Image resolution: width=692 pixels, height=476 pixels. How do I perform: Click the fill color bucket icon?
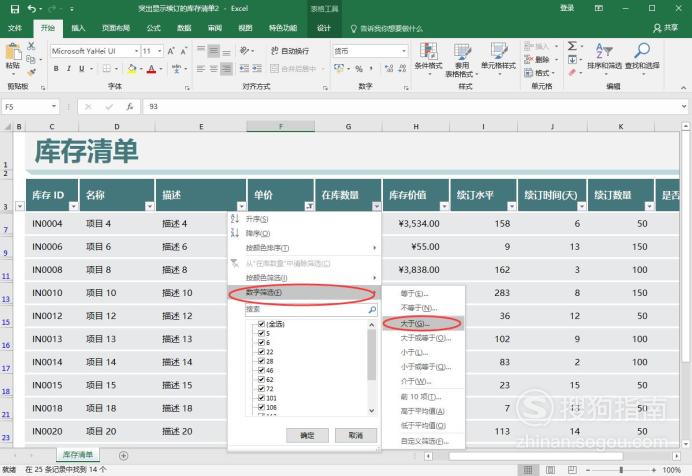132,69
